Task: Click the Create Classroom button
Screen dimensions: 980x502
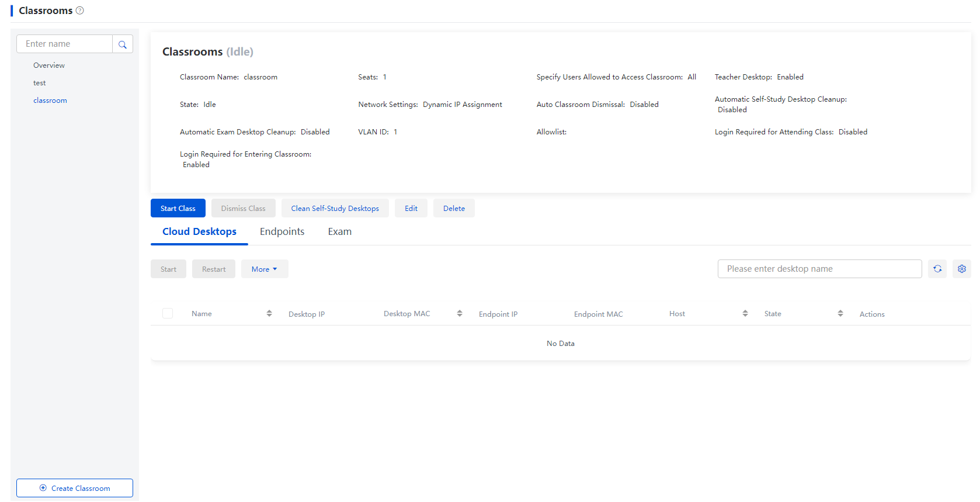Action: click(75, 488)
